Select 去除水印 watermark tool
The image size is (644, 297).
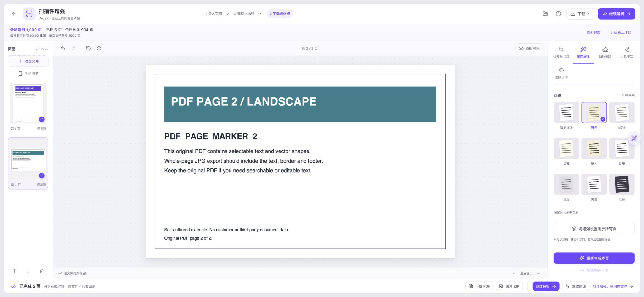click(x=561, y=73)
